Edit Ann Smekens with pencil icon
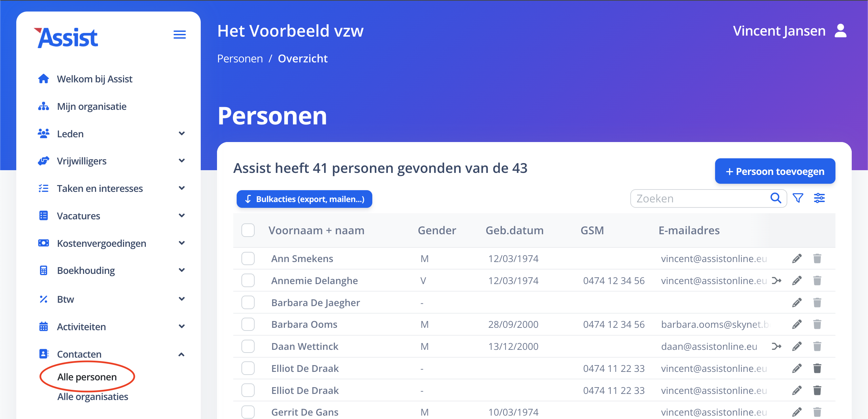 797,259
